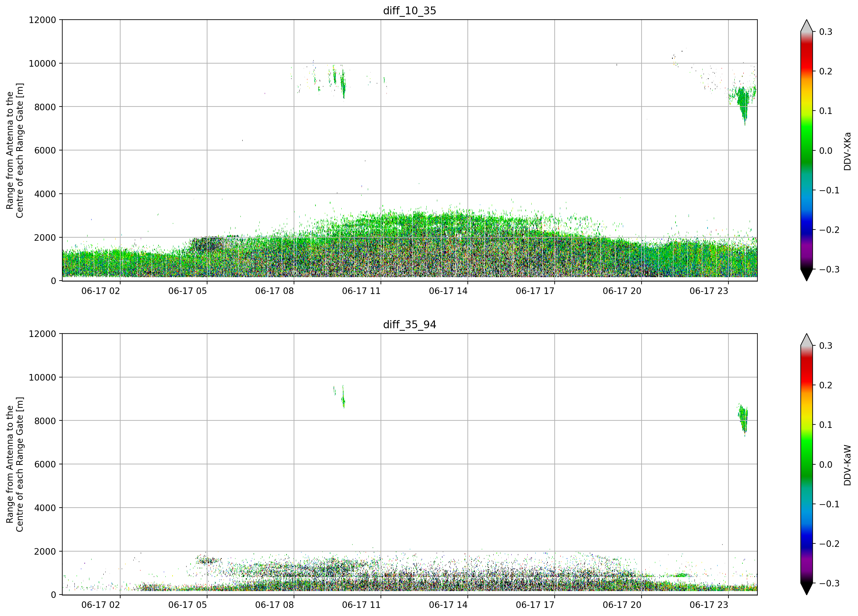
Task: Click the 06-17 17 x-tick under diff_35_94
Action: point(535,605)
